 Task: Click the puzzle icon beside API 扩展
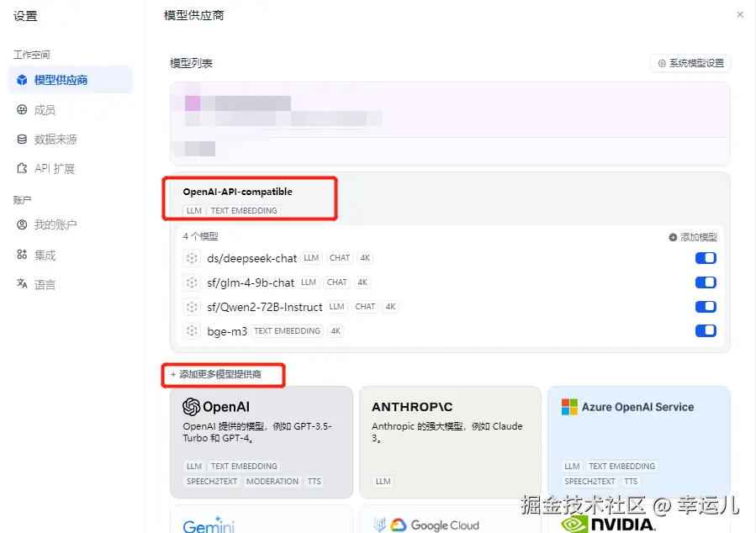point(22,168)
